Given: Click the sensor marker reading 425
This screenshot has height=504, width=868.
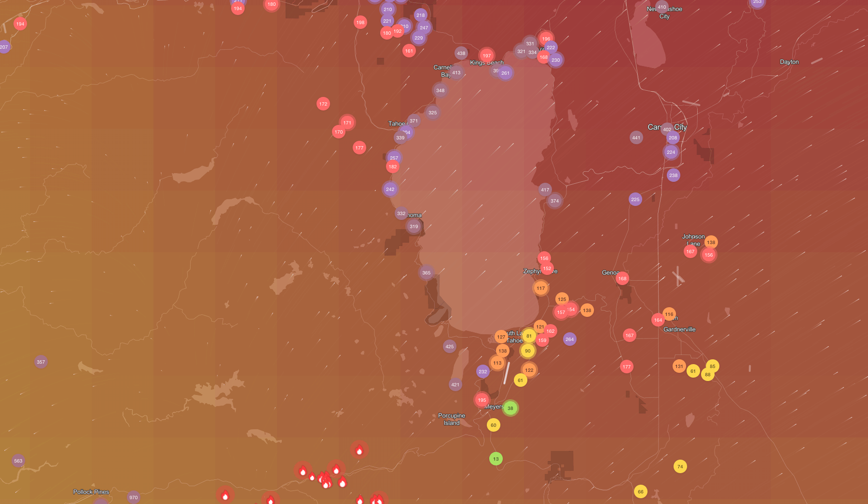Looking at the screenshot, I should 450,346.
